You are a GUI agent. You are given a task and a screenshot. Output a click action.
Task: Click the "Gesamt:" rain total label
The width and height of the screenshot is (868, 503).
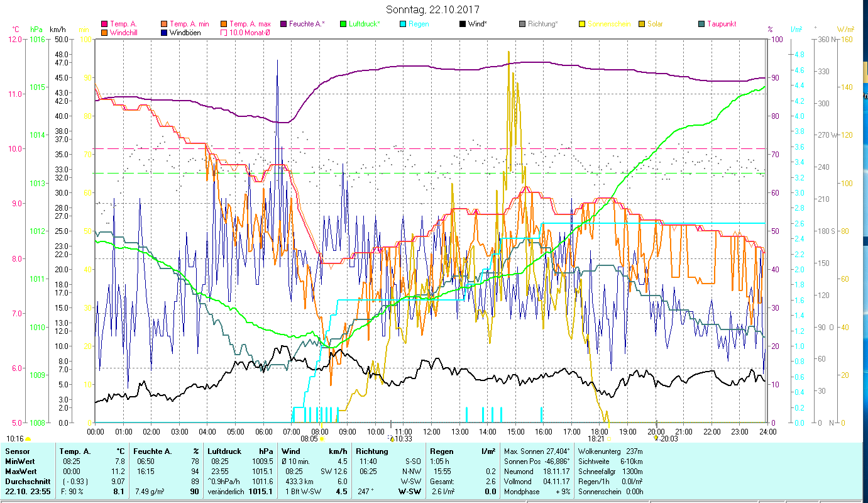(x=441, y=482)
